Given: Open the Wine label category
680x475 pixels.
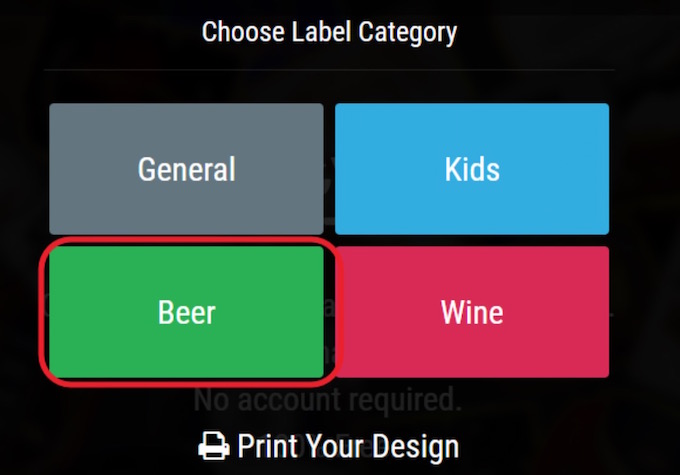Looking at the screenshot, I should (472, 313).
